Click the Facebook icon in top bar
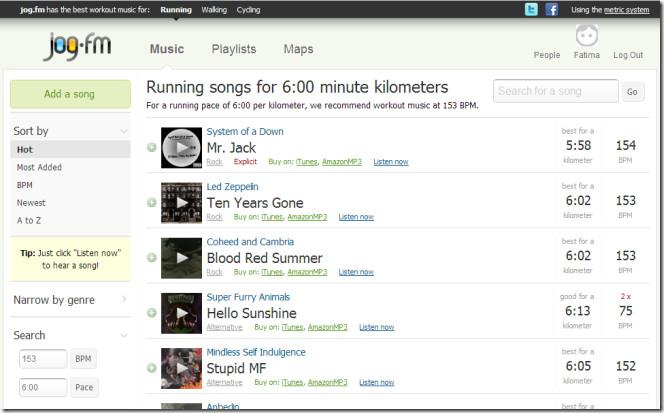This screenshot has height=413, width=664. tap(551, 9)
